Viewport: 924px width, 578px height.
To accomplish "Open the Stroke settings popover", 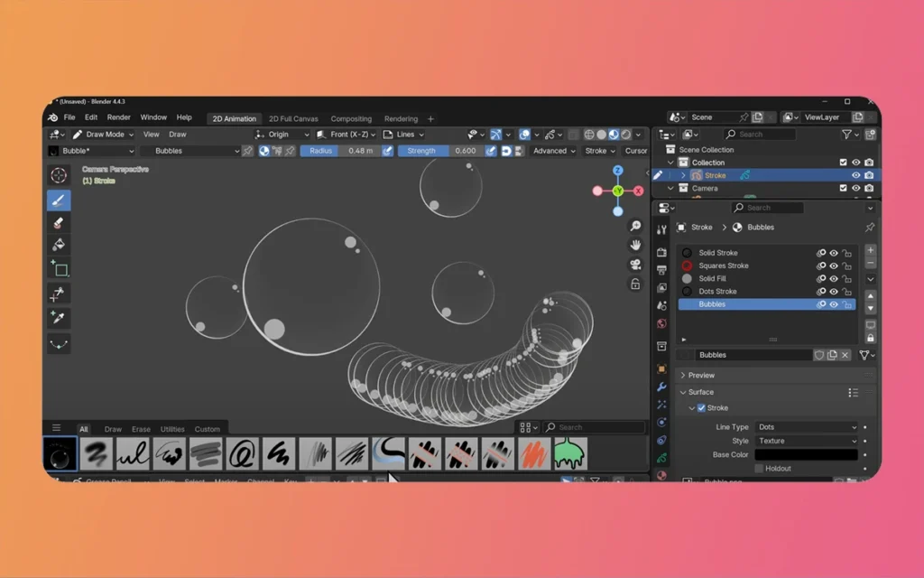I will (599, 151).
